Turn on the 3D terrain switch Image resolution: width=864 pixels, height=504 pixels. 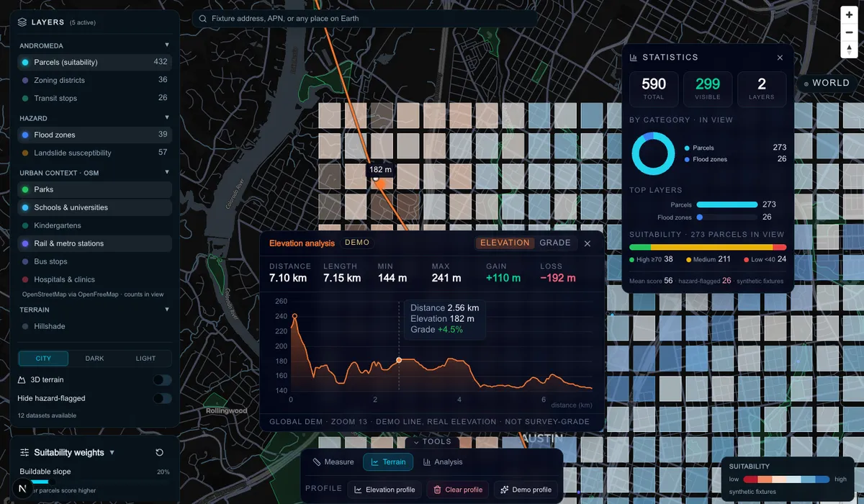(x=163, y=380)
